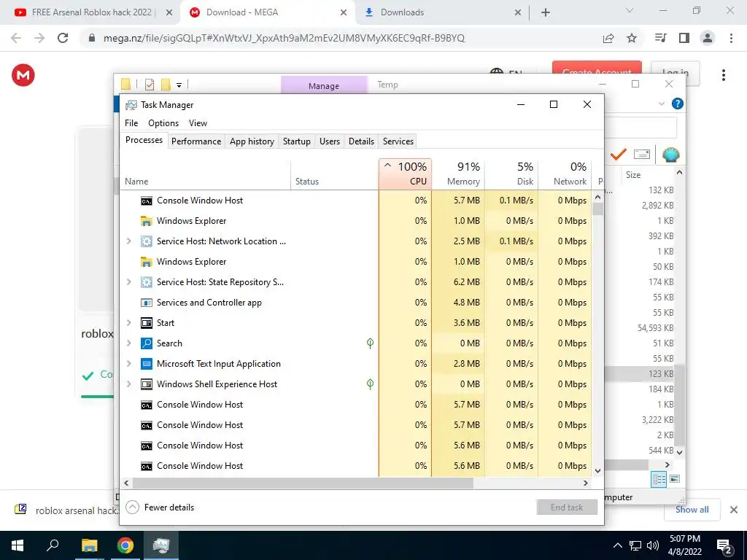Switch Explorer to details view icon

[x=659, y=479]
